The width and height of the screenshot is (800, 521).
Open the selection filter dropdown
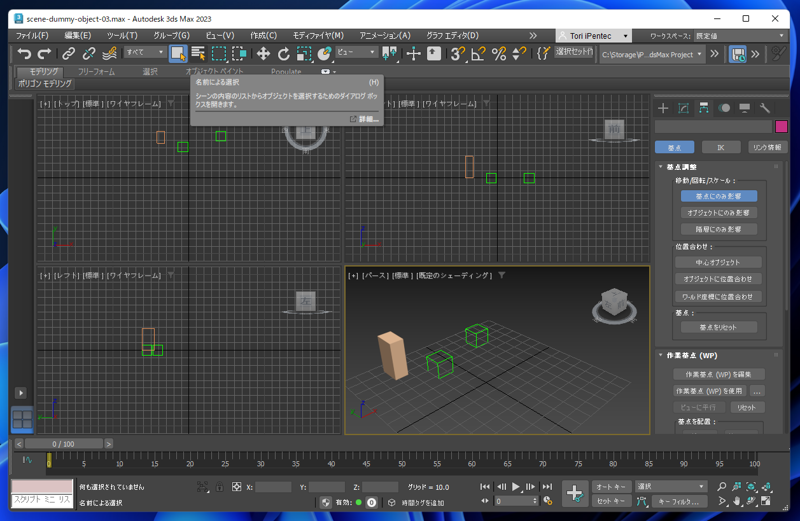click(x=145, y=52)
